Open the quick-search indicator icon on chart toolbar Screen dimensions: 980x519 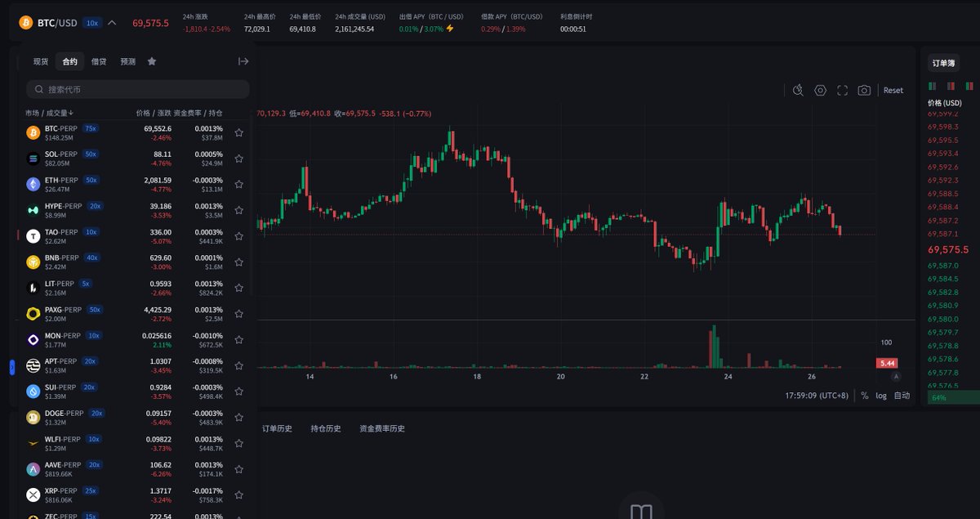[799, 90]
